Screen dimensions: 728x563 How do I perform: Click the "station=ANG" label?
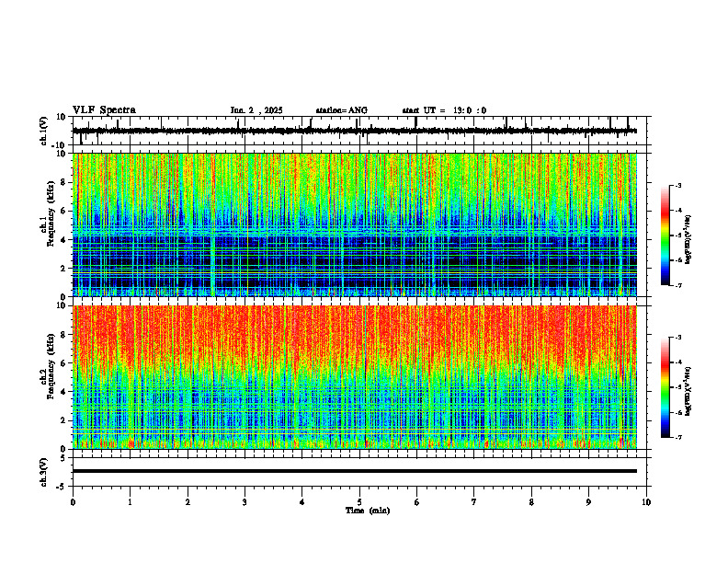(342, 110)
